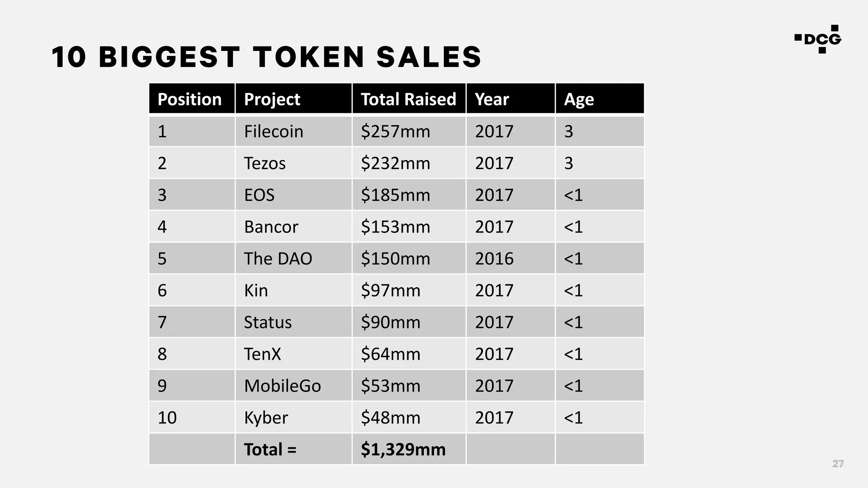Click the Tezos project cell
This screenshot has width=868, height=488.
(x=293, y=163)
